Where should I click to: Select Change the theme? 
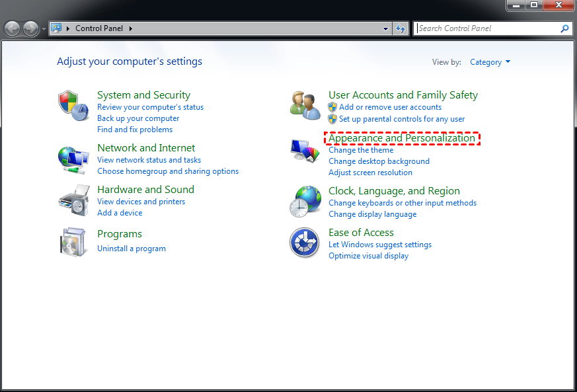coord(361,150)
